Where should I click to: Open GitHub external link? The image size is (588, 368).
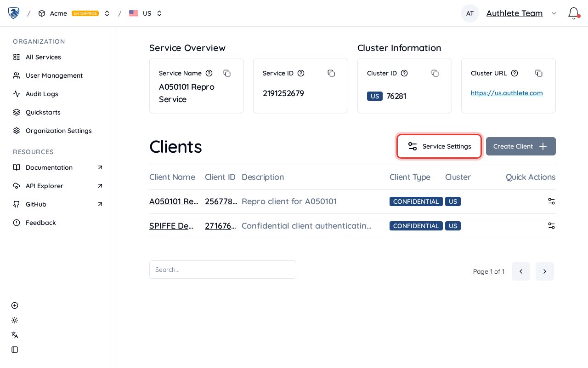pos(58,204)
